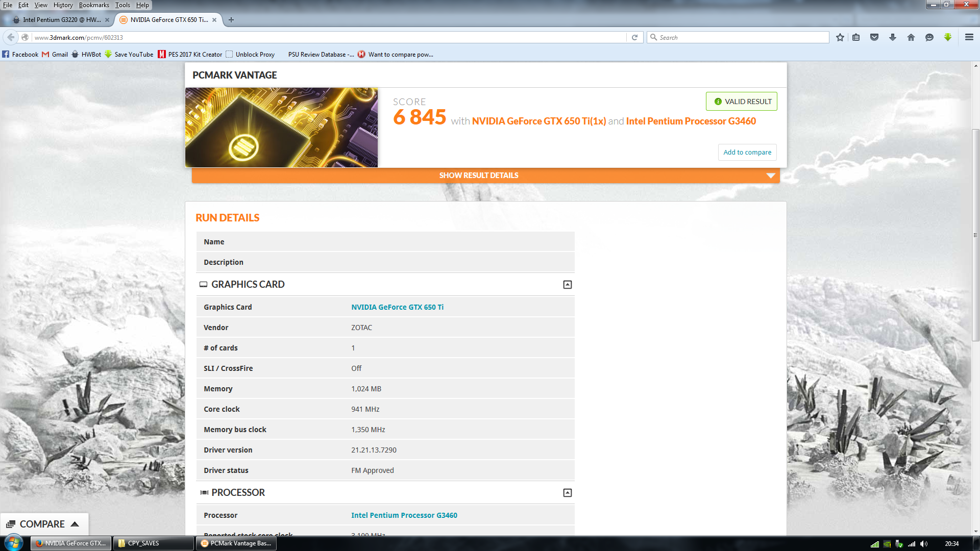Click the Driver version value 21.21.13.7290
980x551 pixels.
[374, 450]
